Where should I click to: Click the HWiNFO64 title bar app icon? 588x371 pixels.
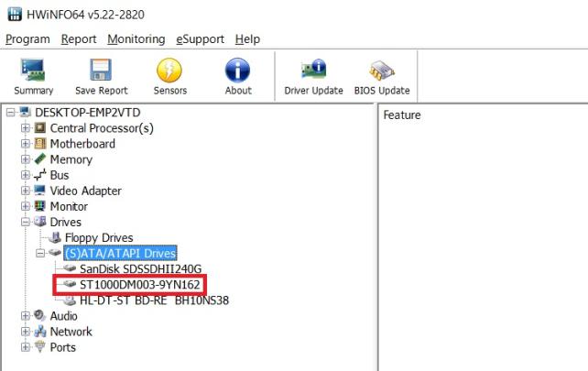[x=15, y=15]
